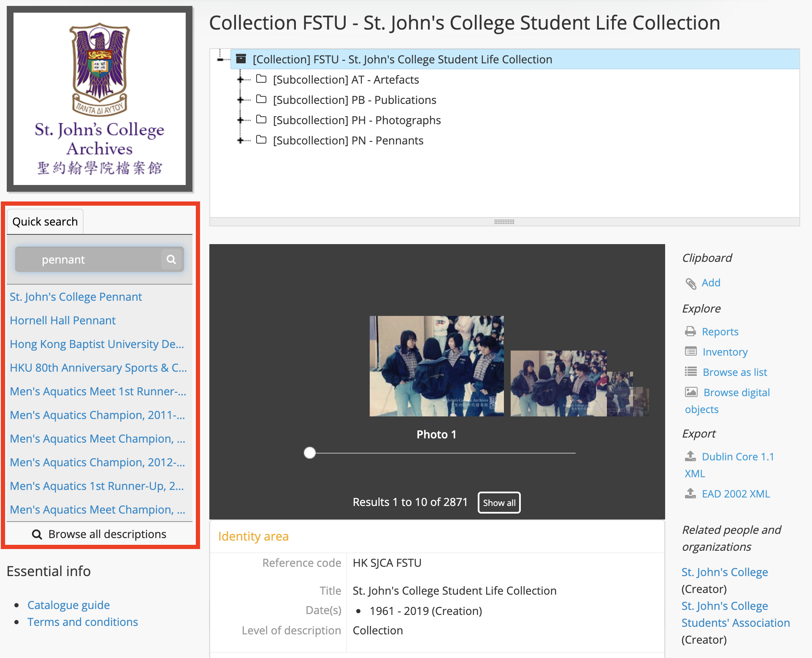Click the Inventory icon under Explore

690,351
